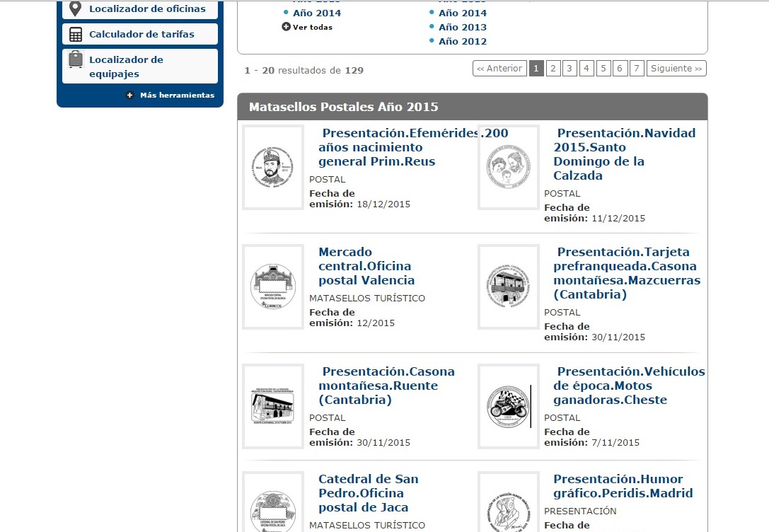Open Presentación Efemérides general Prim Reus title
The height and width of the screenshot is (532, 769).
[413, 147]
